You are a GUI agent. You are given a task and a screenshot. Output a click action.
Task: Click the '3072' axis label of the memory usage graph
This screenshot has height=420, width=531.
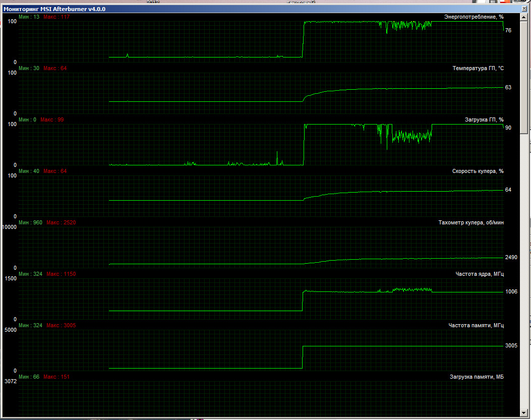(x=11, y=381)
